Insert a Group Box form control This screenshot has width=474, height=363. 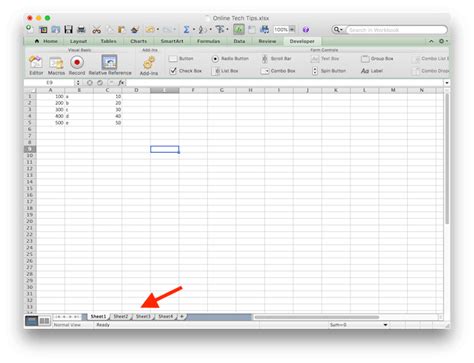point(377,59)
